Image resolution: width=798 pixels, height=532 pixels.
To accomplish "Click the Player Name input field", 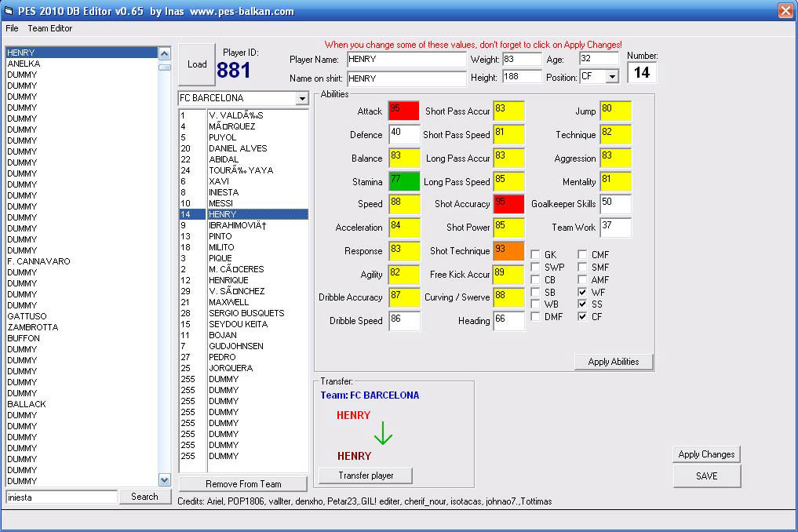I will [x=406, y=59].
